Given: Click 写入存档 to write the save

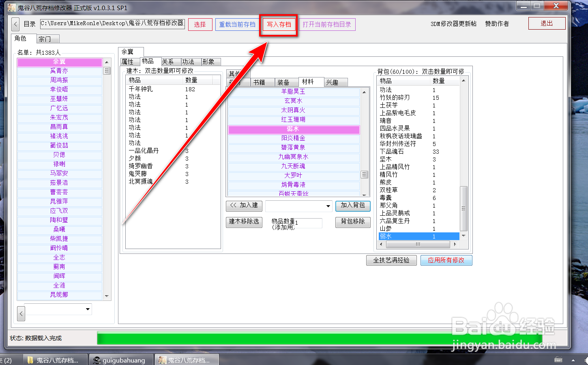Looking at the screenshot, I should 279,24.
